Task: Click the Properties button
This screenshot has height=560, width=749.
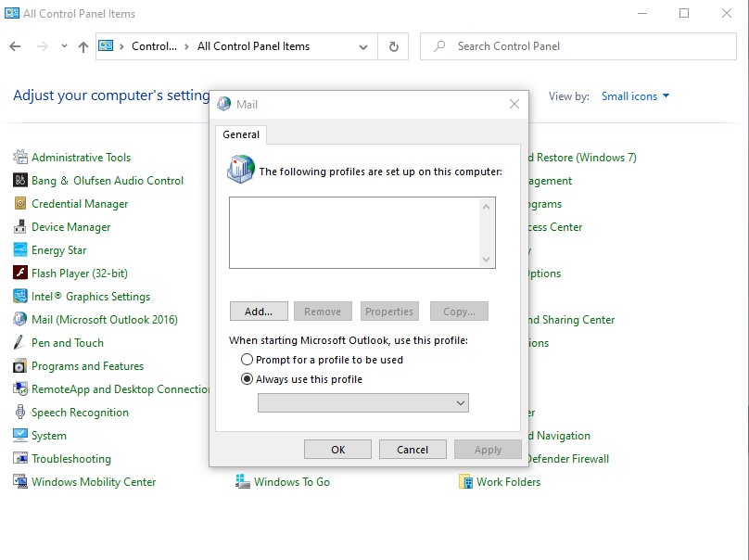Action: tap(389, 312)
